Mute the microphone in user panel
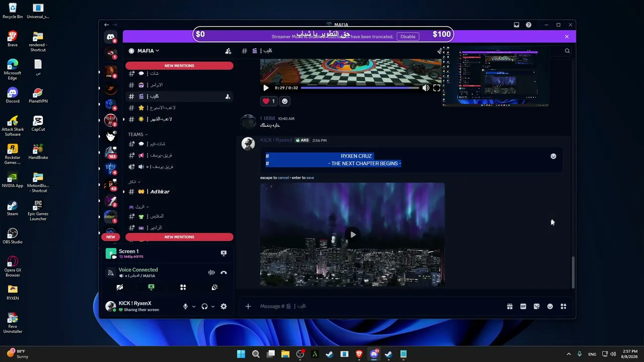 click(185, 306)
